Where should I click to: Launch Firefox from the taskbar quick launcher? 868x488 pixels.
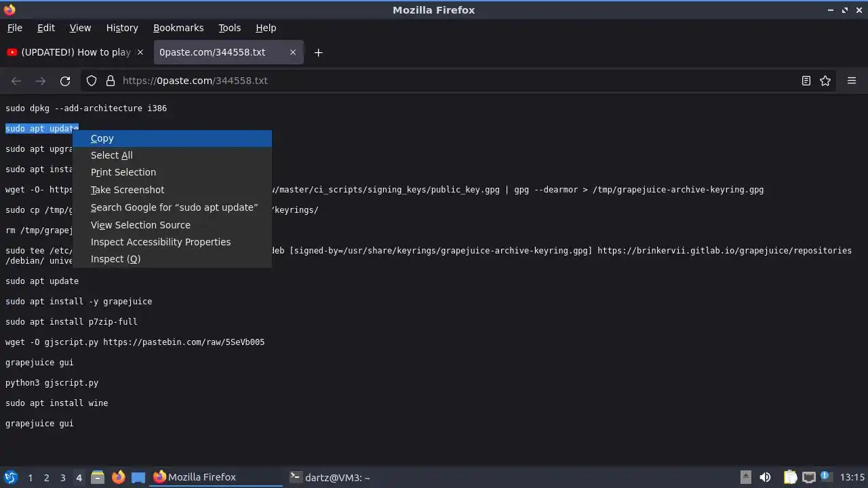tap(118, 477)
